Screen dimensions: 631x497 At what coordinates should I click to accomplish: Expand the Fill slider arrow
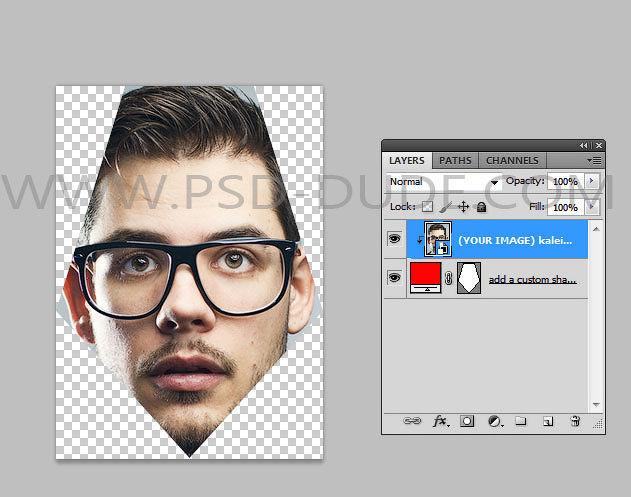pos(591,207)
